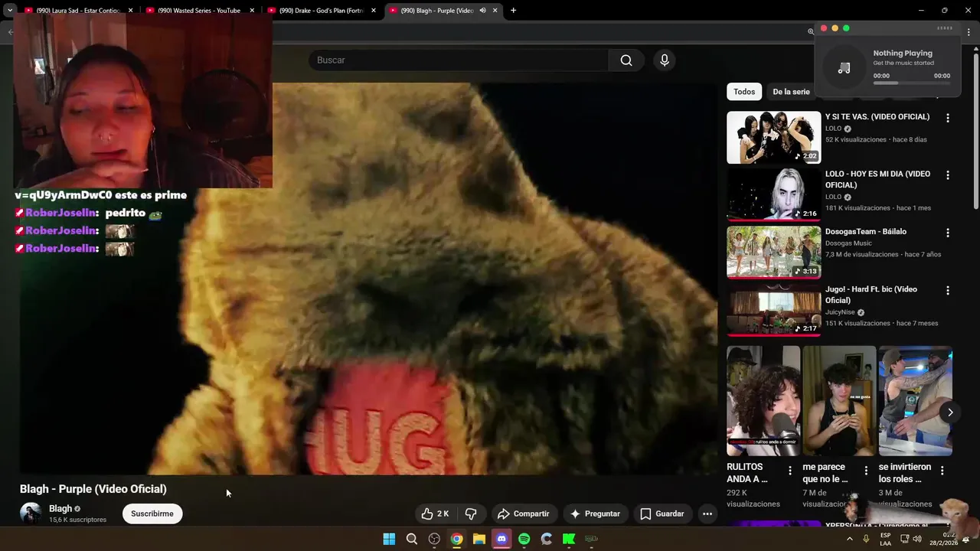Select the De la serie filter chip
980x551 pixels.
[x=791, y=92]
